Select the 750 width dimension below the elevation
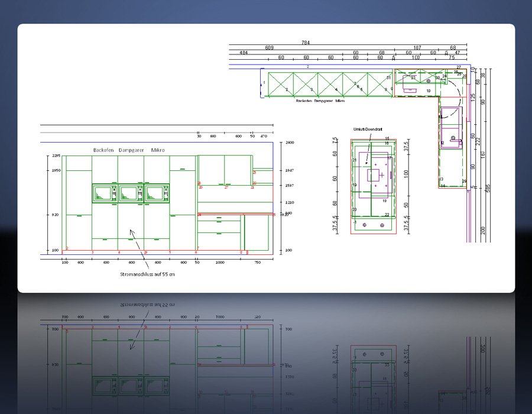532x414 pixels. click(258, 263)
